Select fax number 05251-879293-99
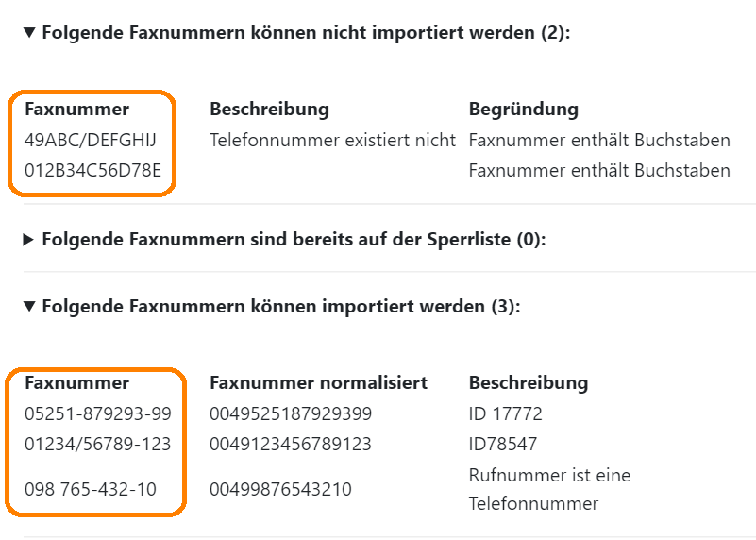This screenshot has height=540, width=756. point(98,413)
